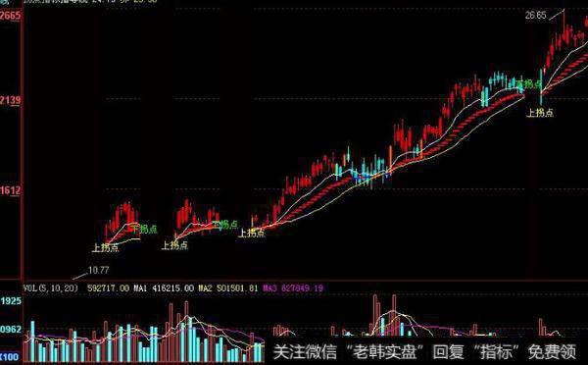
Task: Select the second 上拐点 marker
Action: click(174, 245)
